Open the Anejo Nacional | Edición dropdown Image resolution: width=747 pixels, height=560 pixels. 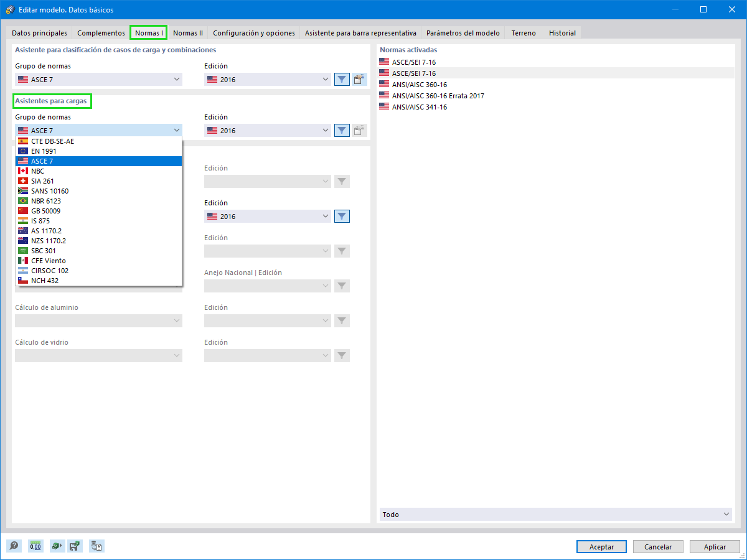tap(268, 286)
